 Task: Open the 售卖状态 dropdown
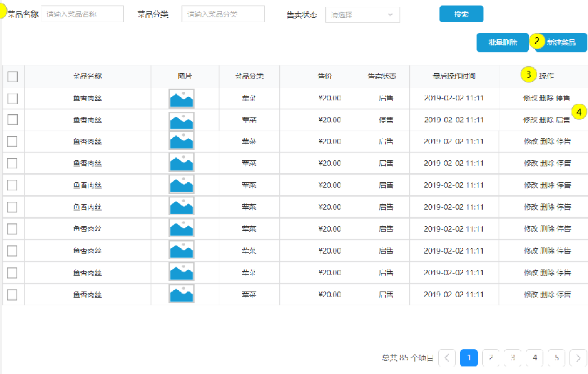coord(362,14)
